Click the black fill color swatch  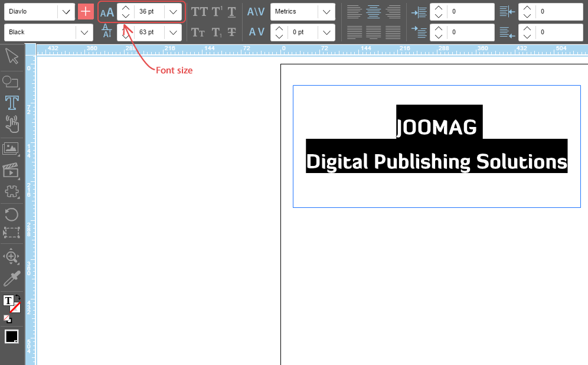click(x=12, y=337)
